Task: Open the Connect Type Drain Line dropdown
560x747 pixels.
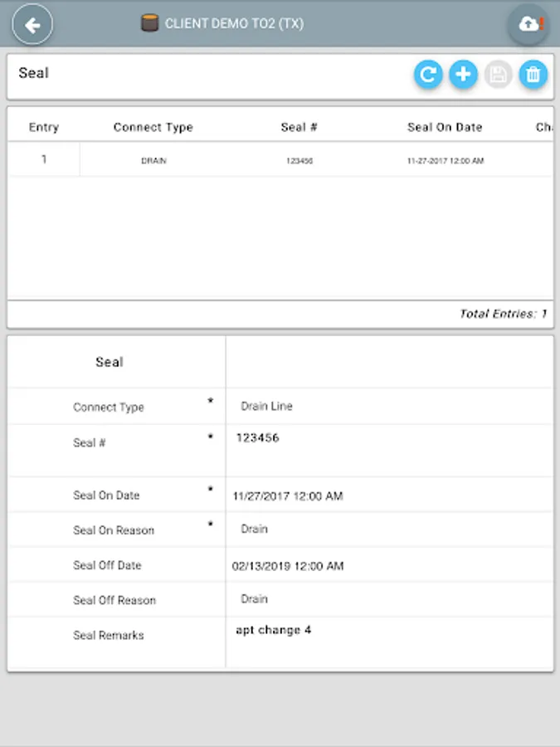Action: coord(390,407)
